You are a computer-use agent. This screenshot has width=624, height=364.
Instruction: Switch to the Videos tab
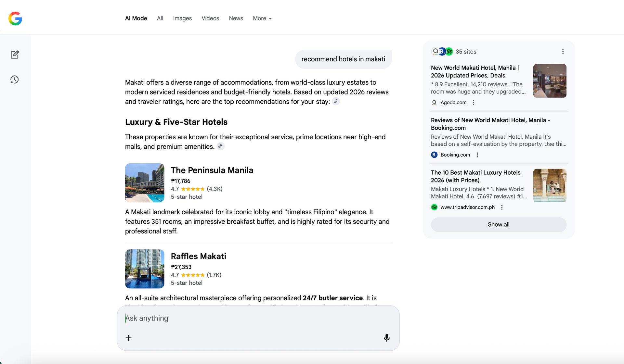(210, 19)
